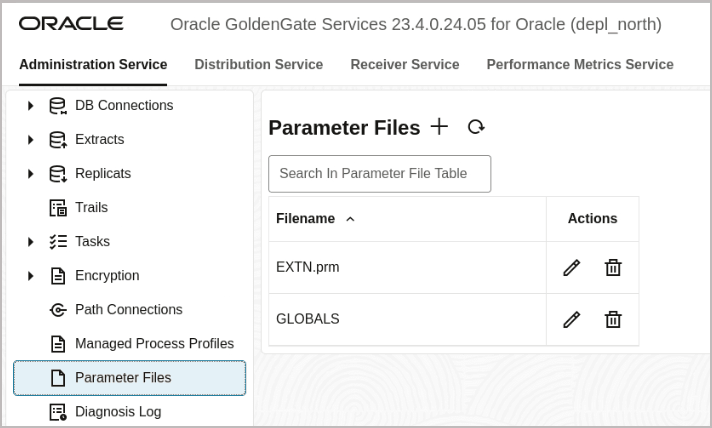Expand the Tasks tree node
Viewport: 712px width, 428px height.
[30, 242]
